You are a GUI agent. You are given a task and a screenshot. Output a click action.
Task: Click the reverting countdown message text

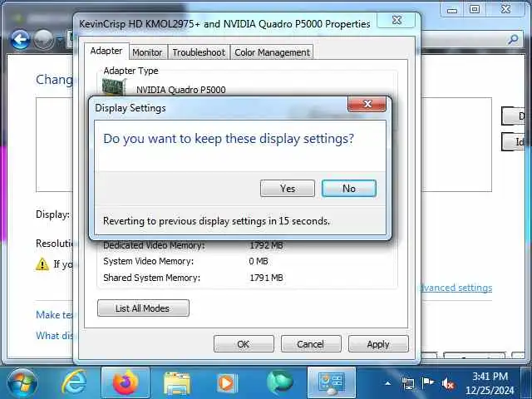coord(216,221)
